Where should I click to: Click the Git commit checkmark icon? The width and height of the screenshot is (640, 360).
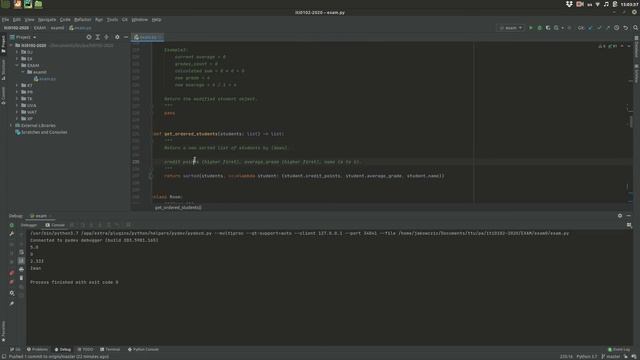(x=599, y=28)
